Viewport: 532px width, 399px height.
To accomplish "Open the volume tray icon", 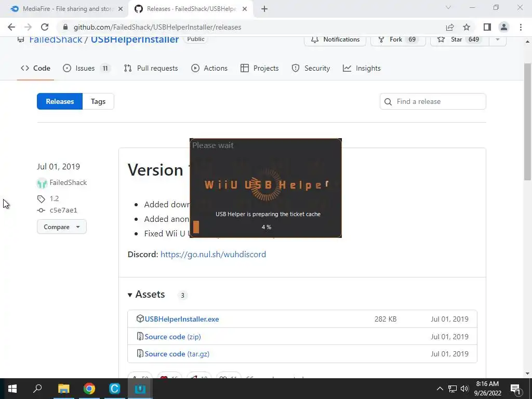I will pyautogui.click(x=464, y=389).
